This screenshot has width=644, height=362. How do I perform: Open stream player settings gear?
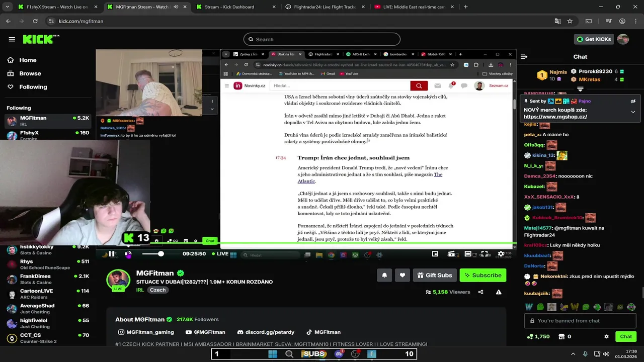coord(501,254)
